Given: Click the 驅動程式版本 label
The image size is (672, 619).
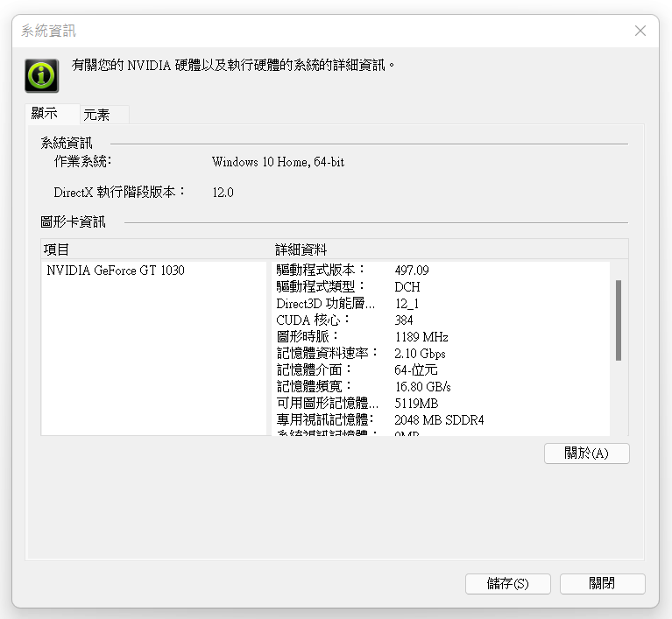Looking at the screenshot, I should click(x=320, y=270).
